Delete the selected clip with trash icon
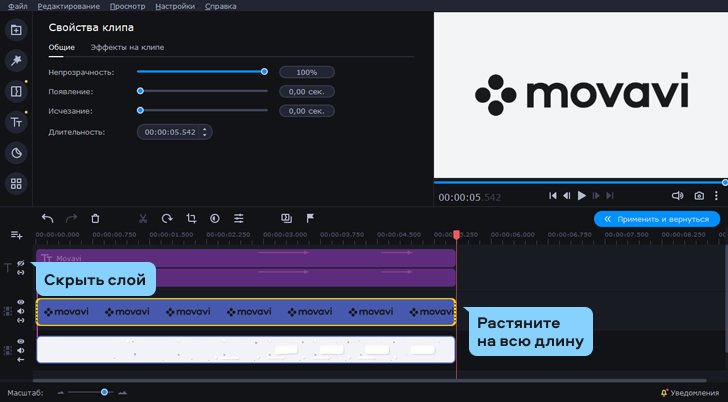 pyautogui.click(x=95, y=218)
